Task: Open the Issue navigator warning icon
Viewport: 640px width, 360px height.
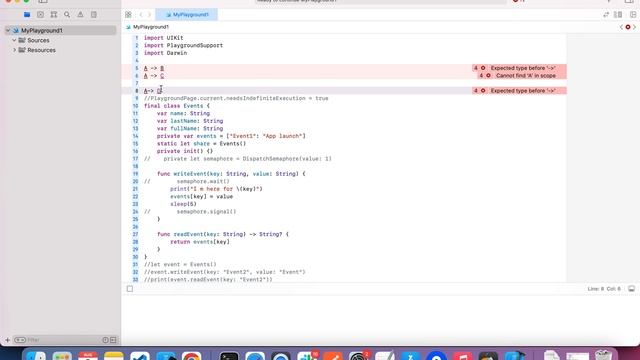Action: pos(80,15)
